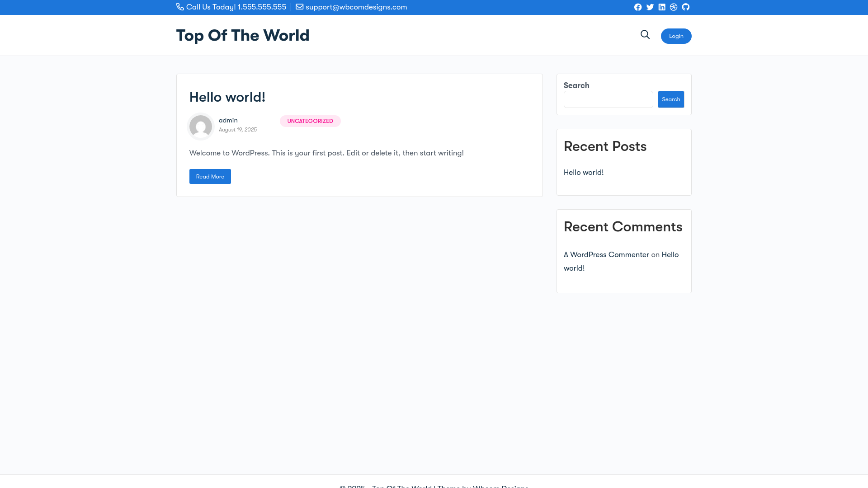Screen dimensions: 868x488
Task: Open the GitHub social icon
Action: pyautogui.click(x=686, y=7)
